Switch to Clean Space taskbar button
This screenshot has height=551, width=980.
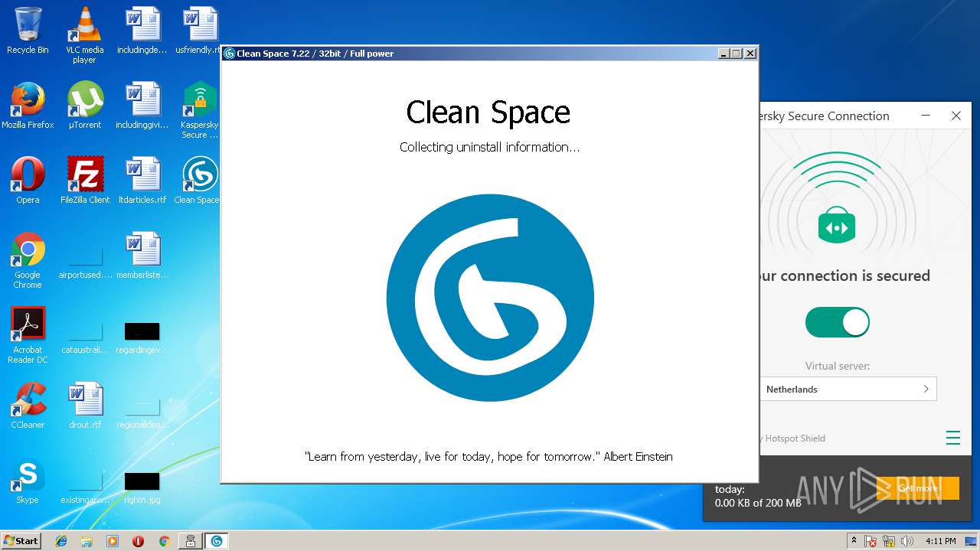pyautogui.click(x=217, y=541)
